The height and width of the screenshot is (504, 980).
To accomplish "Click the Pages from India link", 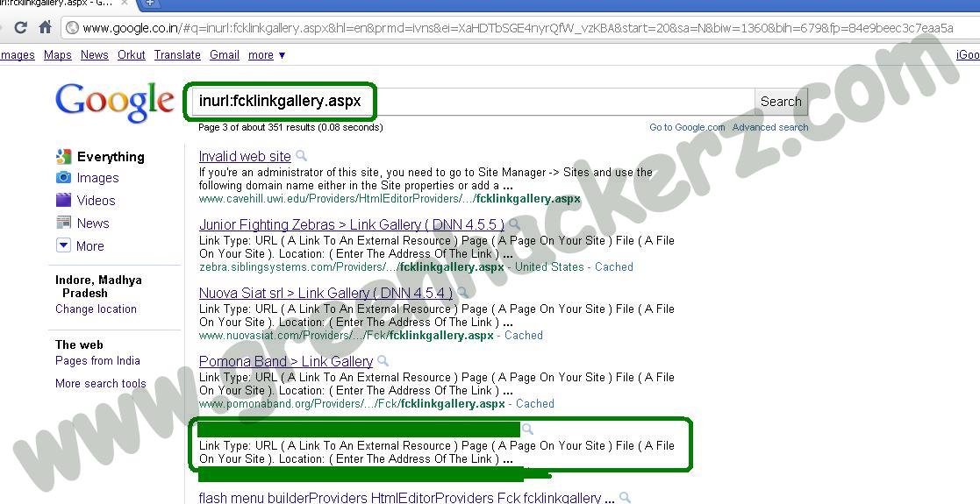I will point(97,360).
